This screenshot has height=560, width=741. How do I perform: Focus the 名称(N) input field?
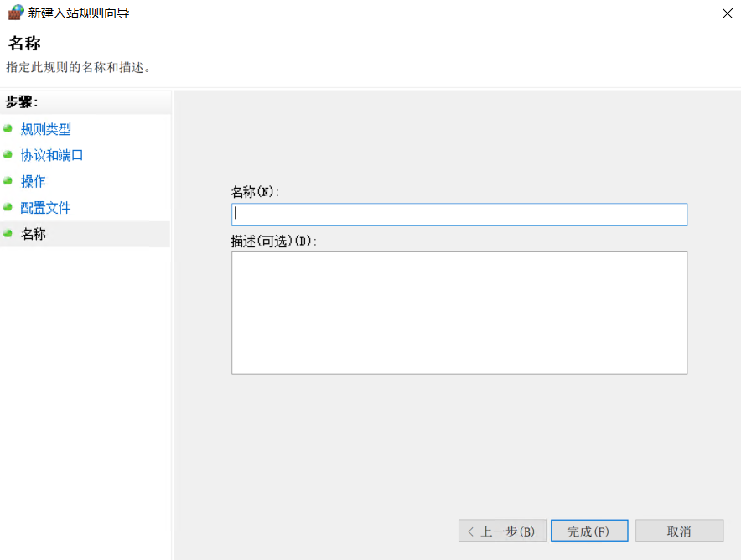coord(459,214)
